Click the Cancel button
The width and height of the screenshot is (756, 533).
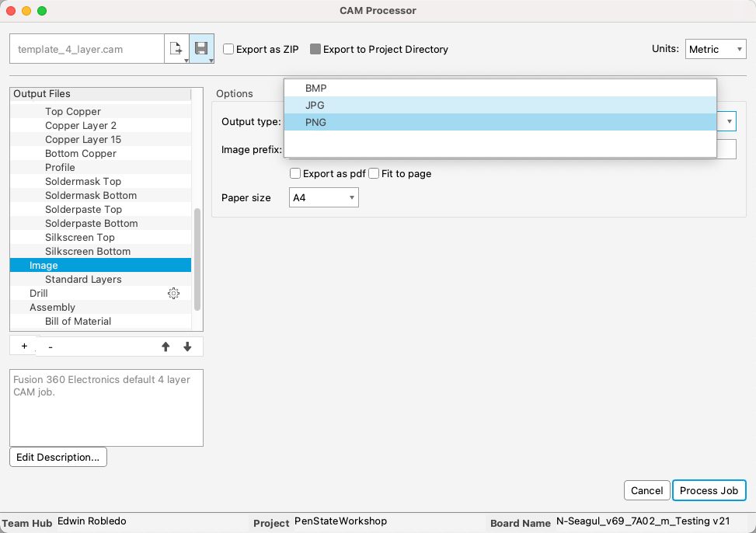tap(646, 490)
